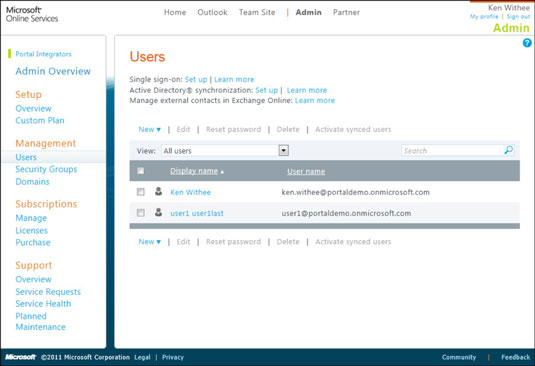The width and height of the screenshot is (535, 366).
Task: Open the Feedback footer link
Action: point(515,357)
